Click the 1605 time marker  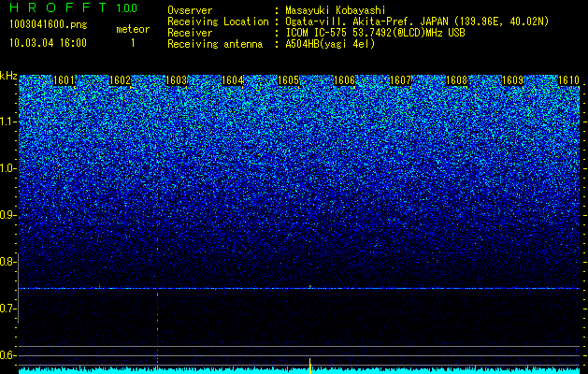click(x=288, y=80)
